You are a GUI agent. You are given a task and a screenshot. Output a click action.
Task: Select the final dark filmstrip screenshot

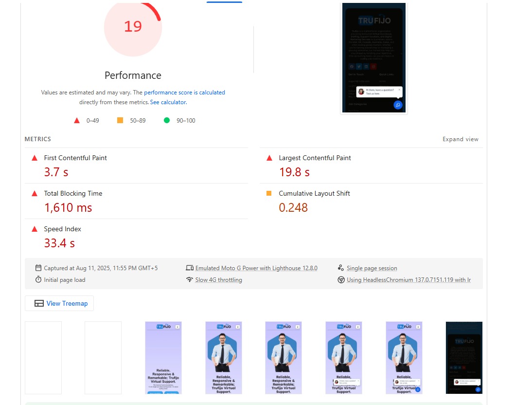point(464,358)
